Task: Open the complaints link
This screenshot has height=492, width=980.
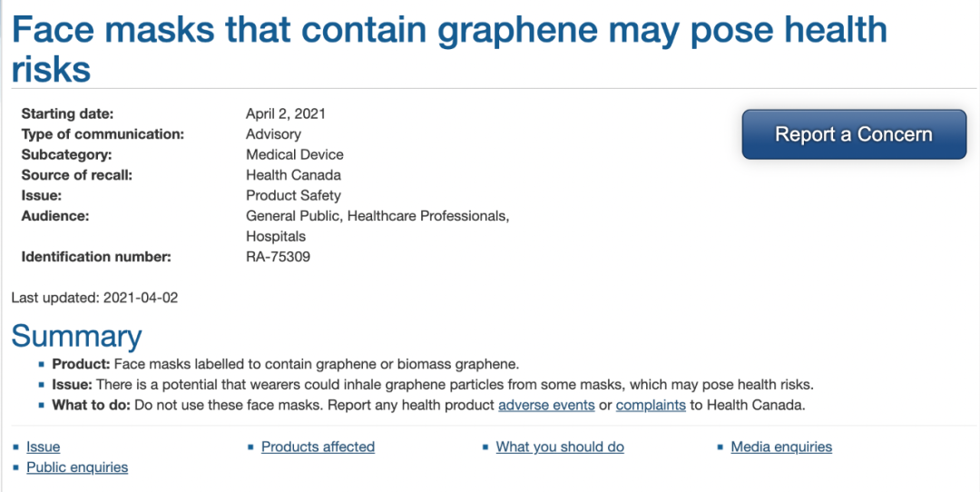Action: tap(651, 405)
